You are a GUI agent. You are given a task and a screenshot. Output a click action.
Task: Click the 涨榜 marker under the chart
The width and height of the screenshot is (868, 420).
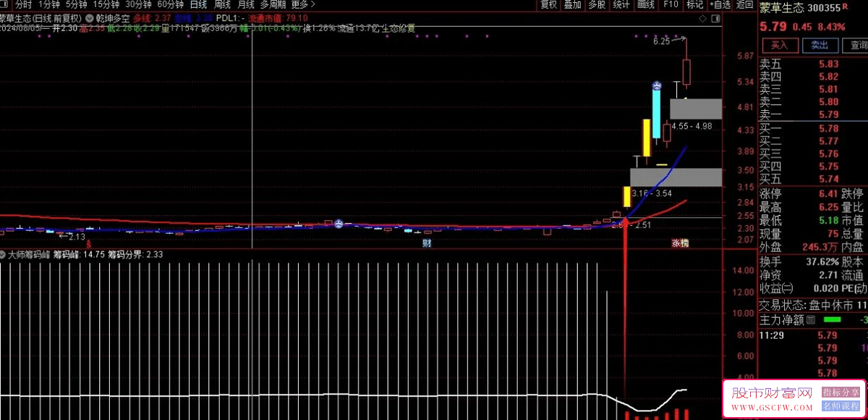pos(680,243)
